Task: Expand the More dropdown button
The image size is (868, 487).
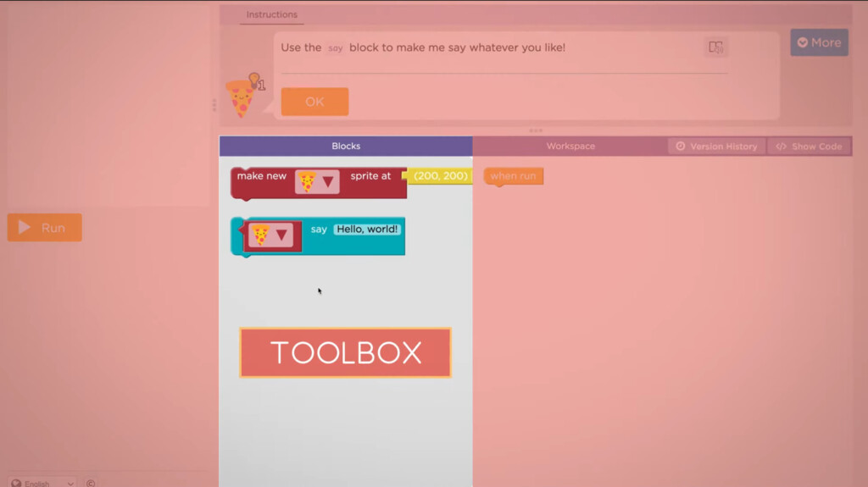Action: pyautogui.click(x=819, y=42)
